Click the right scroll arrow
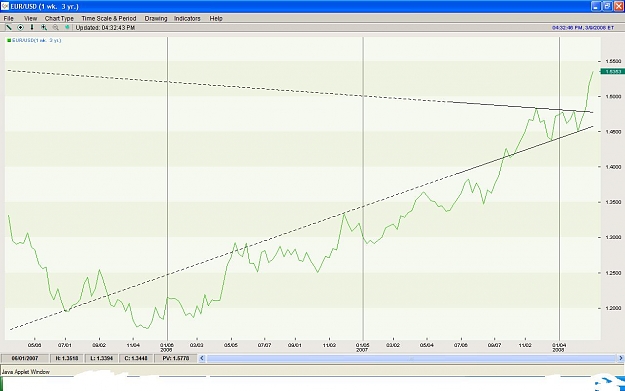Viewport: 625px width, 391px height. [x=621, y=358]
